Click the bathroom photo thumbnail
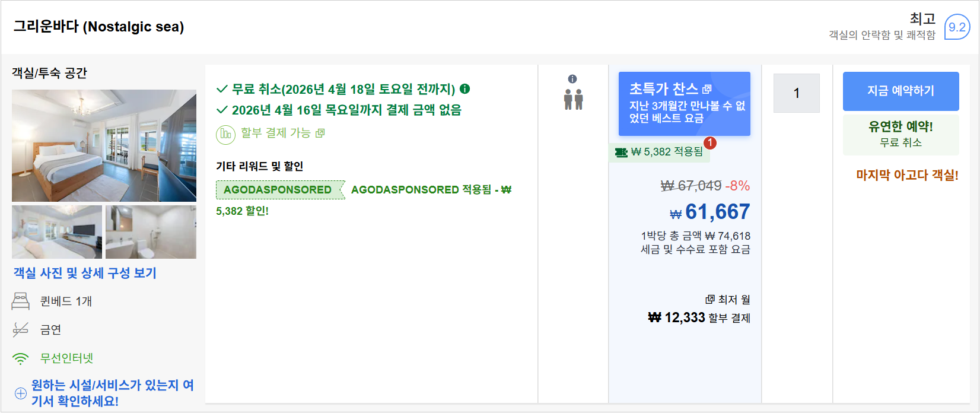The width and height of the screenshot is (980, 413). 151,231
